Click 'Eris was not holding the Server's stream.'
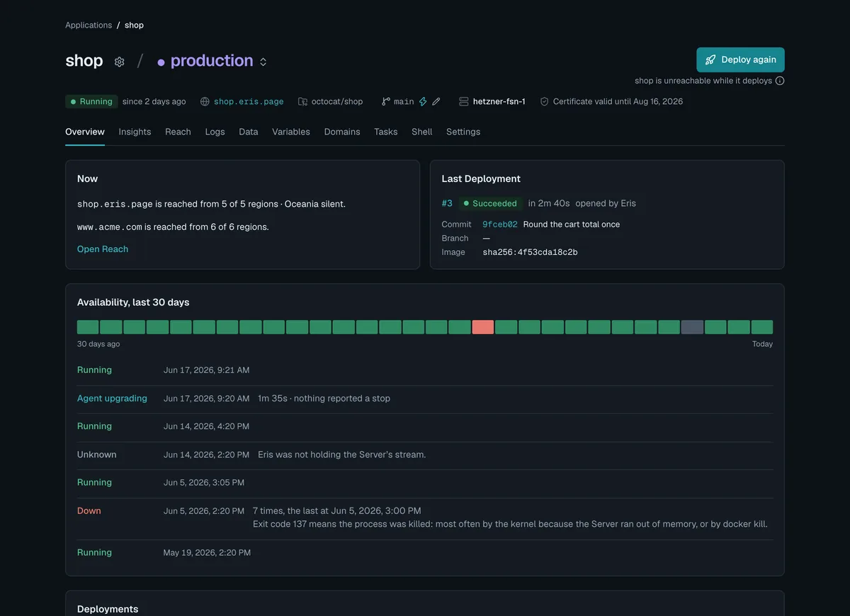Viewport: 850px width, 616px height. pos(342,455)
